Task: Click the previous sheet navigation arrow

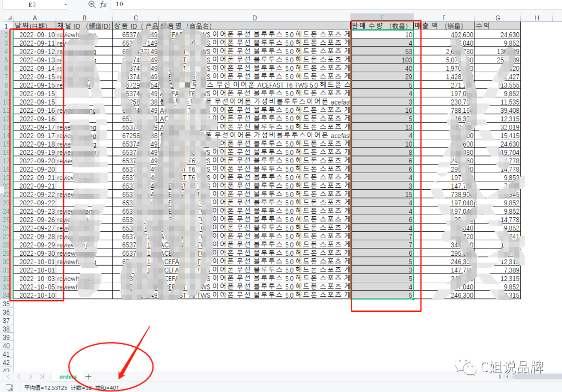Action: [x=19, y=376]
